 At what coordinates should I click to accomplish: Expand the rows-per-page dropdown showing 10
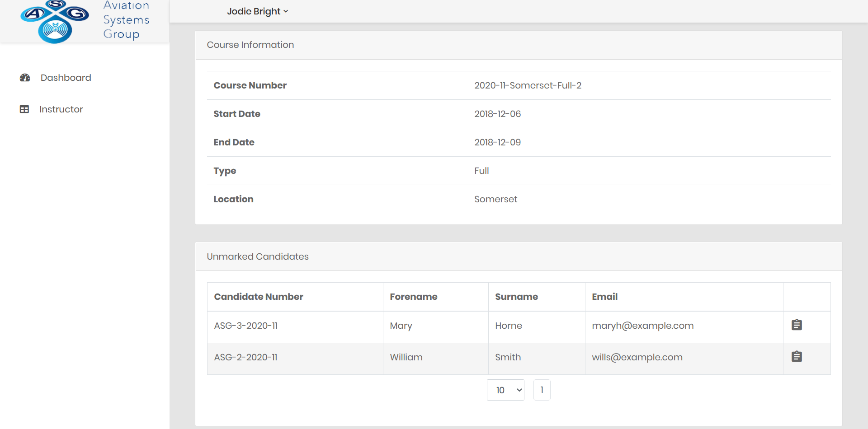pos(505,390)
